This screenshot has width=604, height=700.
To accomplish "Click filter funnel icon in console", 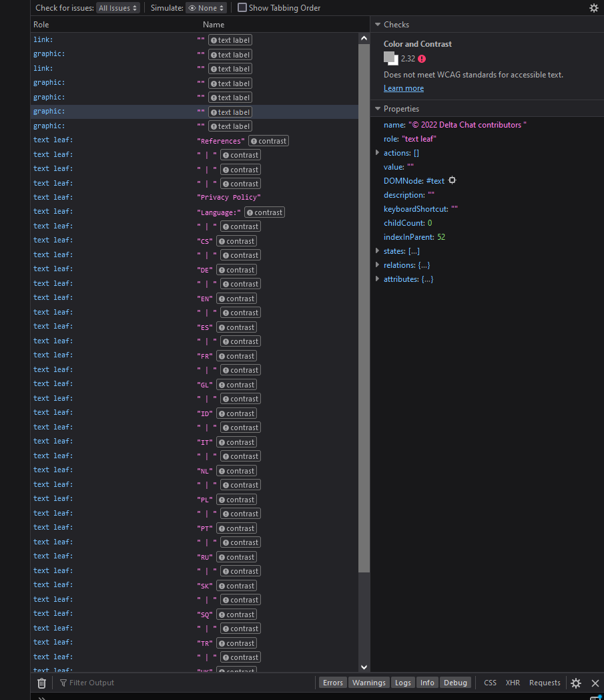I will tap(63, 683).
